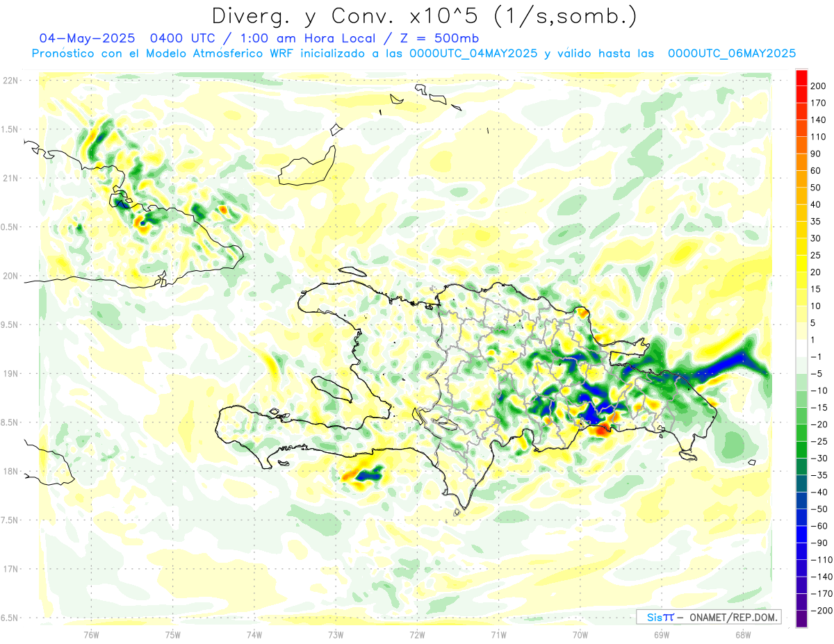Image resolution: width=834 pixels, height=644 pixels.
Task: Click the 75W longitude label
Action: [x=173, y=634]
